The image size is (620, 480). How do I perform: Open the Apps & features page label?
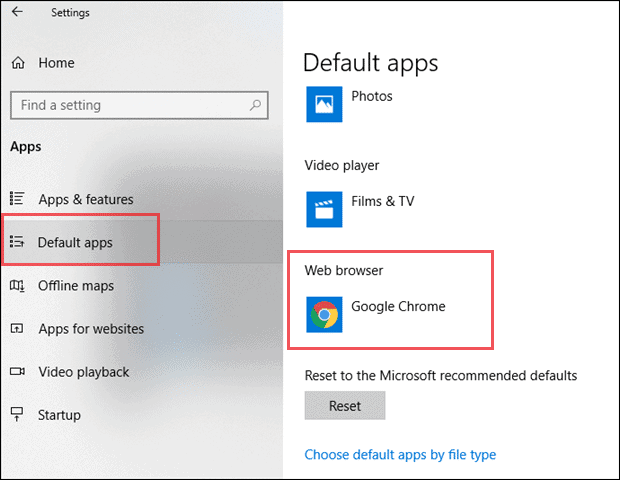click(85, 199)
